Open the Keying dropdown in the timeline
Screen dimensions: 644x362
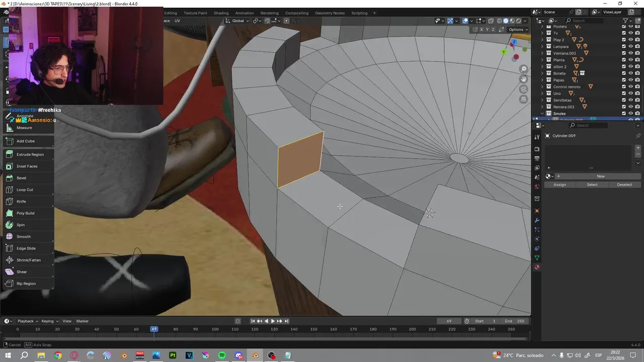[50, 321]
